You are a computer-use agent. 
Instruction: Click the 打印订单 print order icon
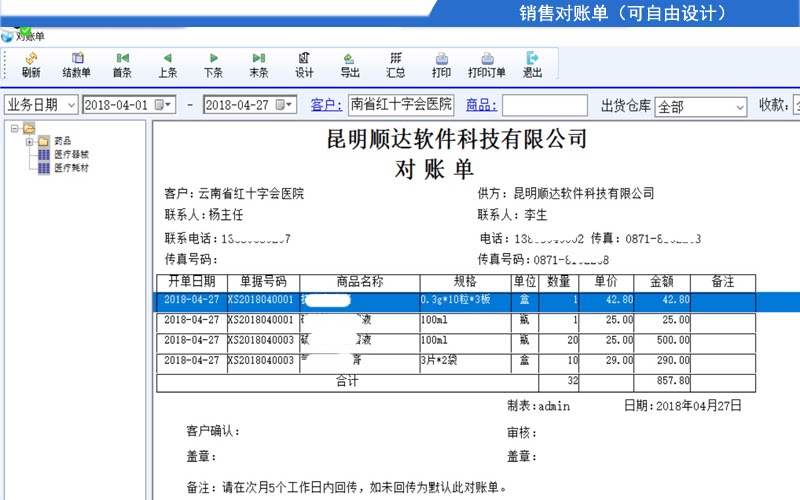click(487, 65)
